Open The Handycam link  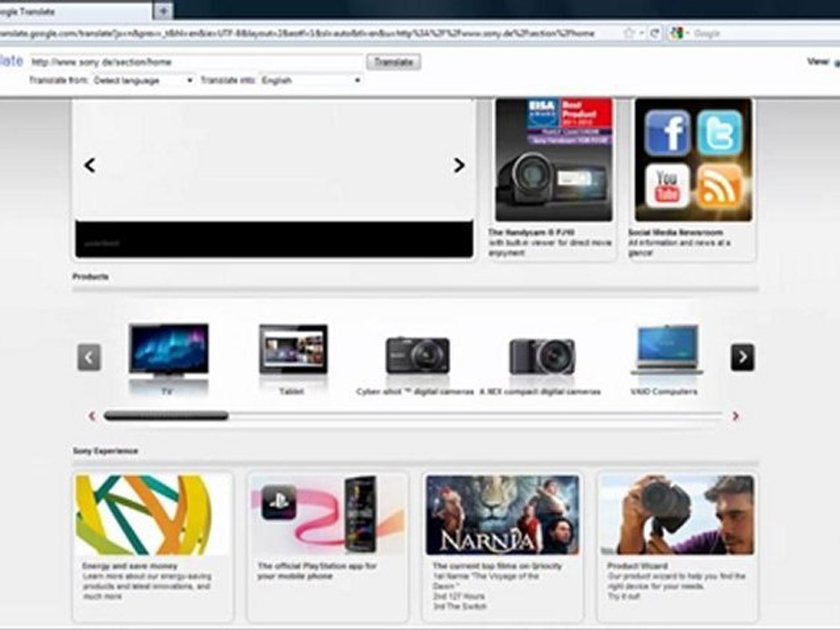click(x=531, y=232)
